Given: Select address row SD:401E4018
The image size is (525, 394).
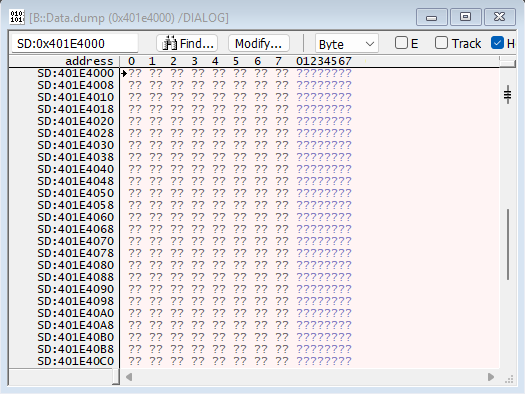Looking at the screenshot, I should pyautogui.click(x=76, y=109).
